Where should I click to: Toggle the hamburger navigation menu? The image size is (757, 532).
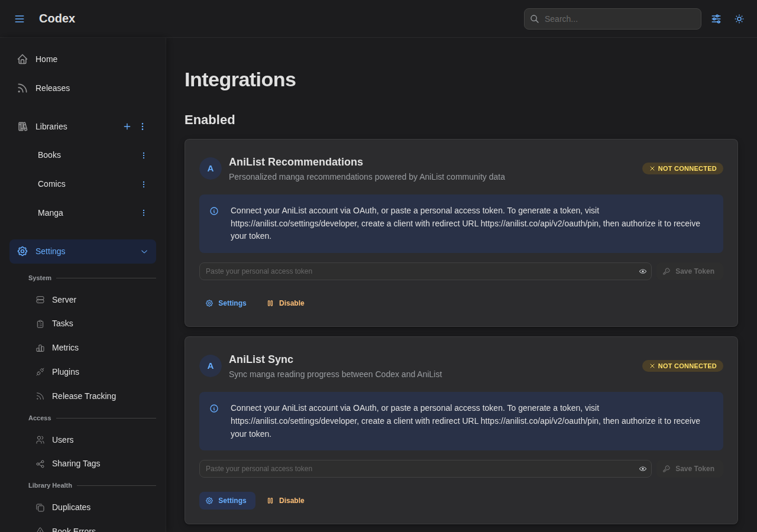[20, 19]
